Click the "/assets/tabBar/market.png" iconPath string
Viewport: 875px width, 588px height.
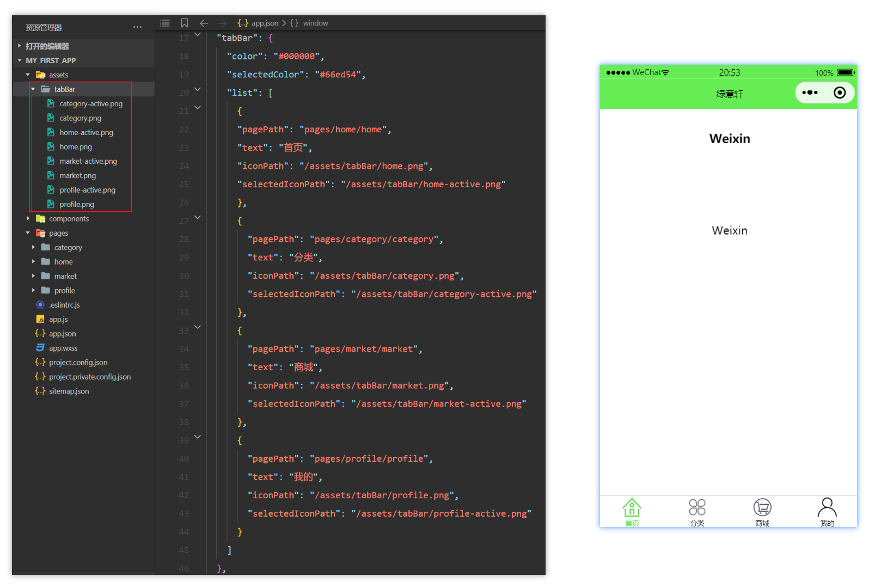pos(379,385)
